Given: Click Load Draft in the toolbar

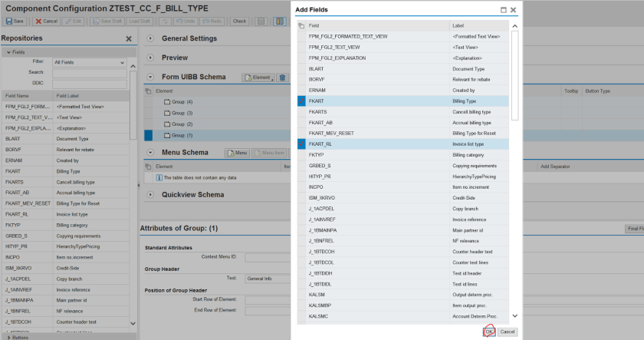Looking at the screenshot, I should point(140,21).
